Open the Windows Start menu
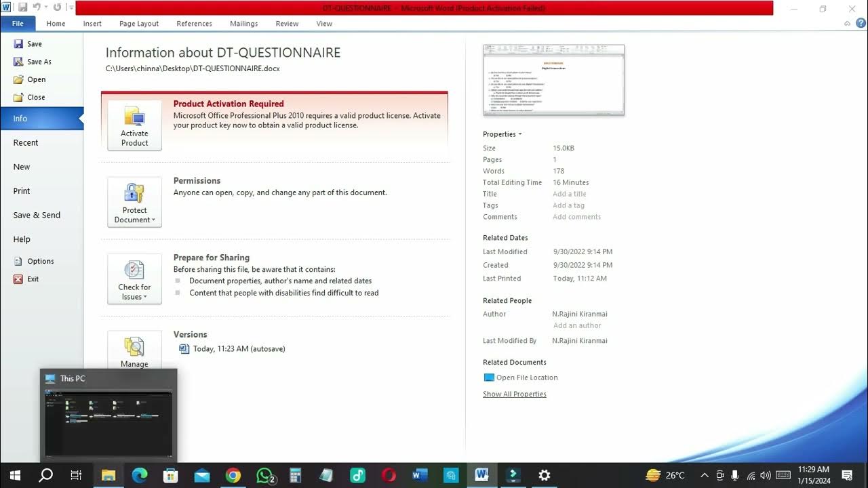 pyautogui.click(x=15, y=475)
